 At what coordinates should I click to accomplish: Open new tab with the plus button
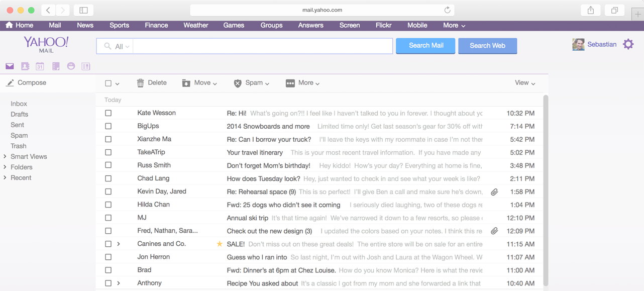tap(637, 14)
